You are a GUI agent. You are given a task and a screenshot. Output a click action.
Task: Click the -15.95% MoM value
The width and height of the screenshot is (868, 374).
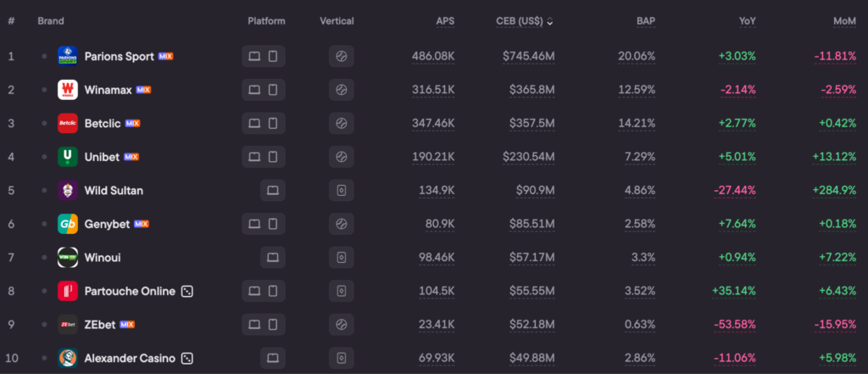(835, 325)
